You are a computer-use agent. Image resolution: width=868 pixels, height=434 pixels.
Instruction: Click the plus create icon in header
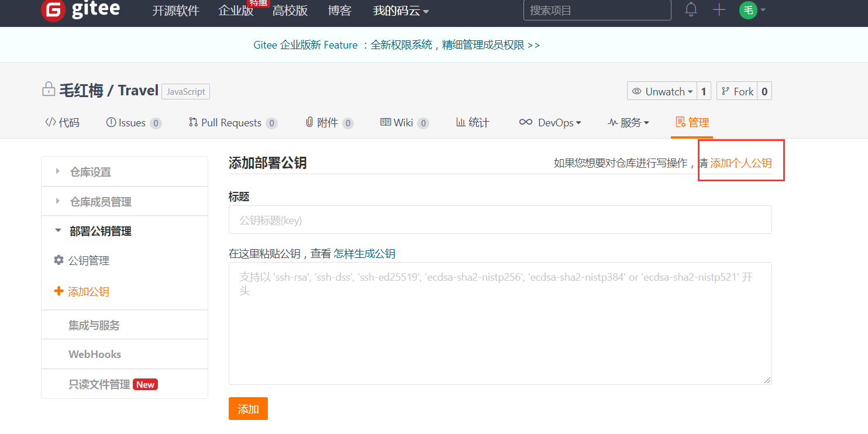click(719, 10)
